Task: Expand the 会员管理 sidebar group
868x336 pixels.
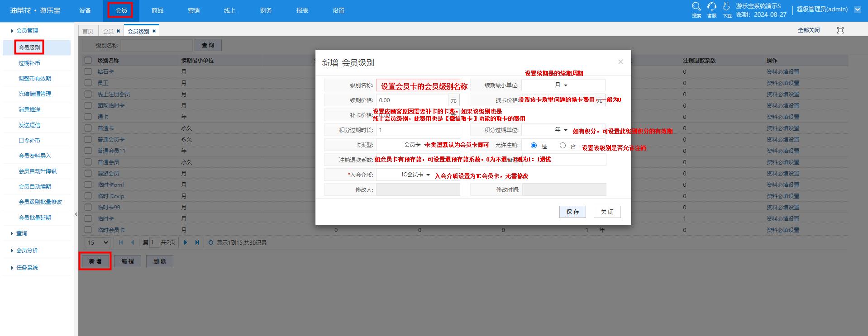Action: (27, 31)
